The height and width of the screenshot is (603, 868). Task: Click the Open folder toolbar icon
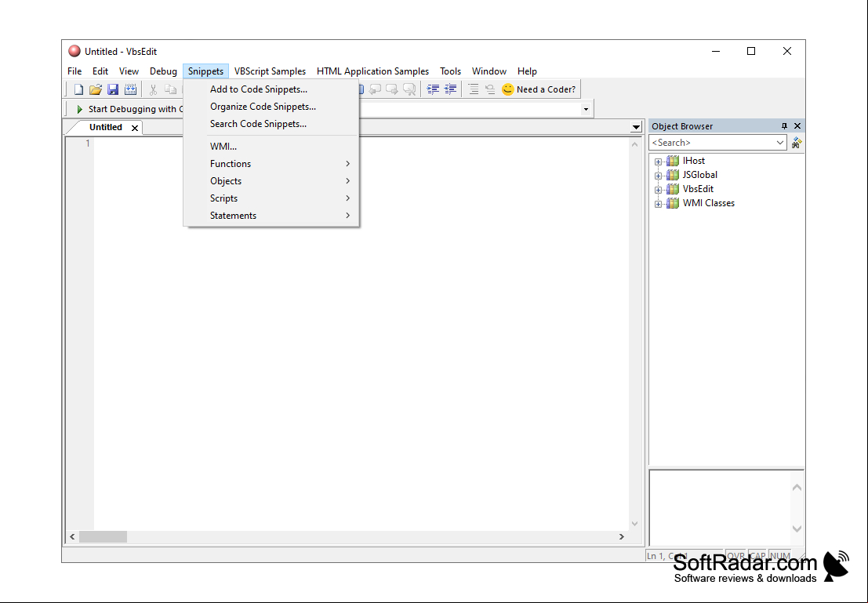95,89
